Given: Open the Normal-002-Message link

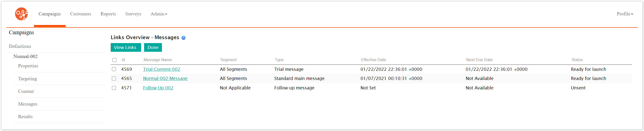Looking at the screenshot, I should [x=165, y=79].
